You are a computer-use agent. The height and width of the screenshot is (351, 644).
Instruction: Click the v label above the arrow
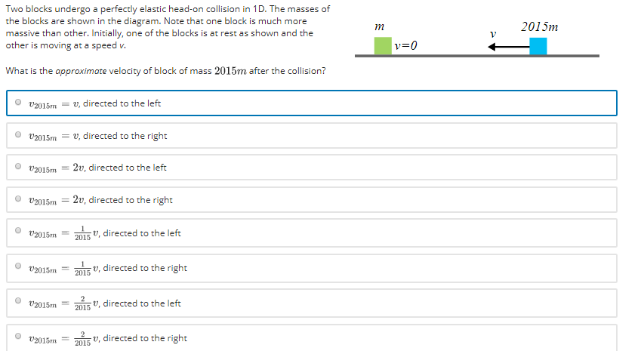pos(492,34)
